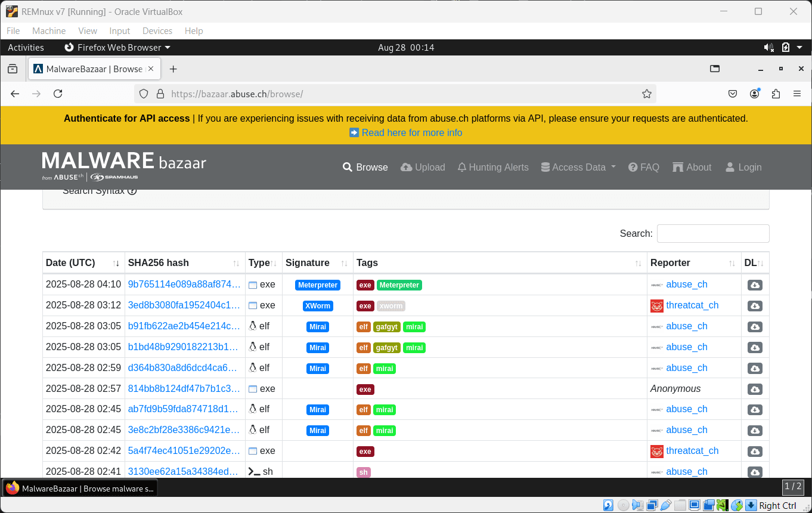The width and height of the screenshot is (812, 513).
Task: Sort table by Reporter column
Action: (x=694, y=262)
